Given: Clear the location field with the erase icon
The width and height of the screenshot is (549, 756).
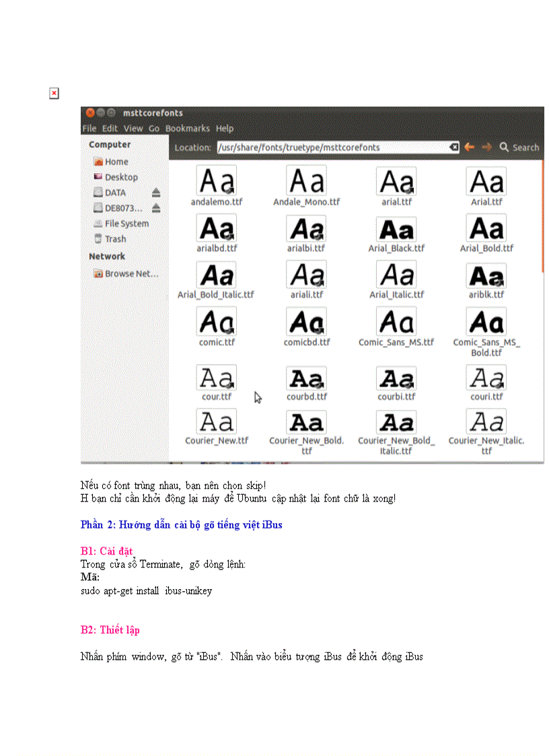Looking at the screenshot, I should point(454,147).
